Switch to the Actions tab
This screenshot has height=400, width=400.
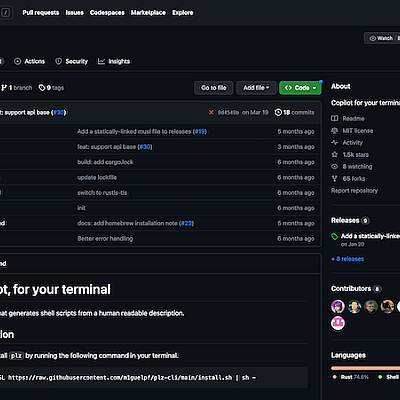[x=29, y=61]
